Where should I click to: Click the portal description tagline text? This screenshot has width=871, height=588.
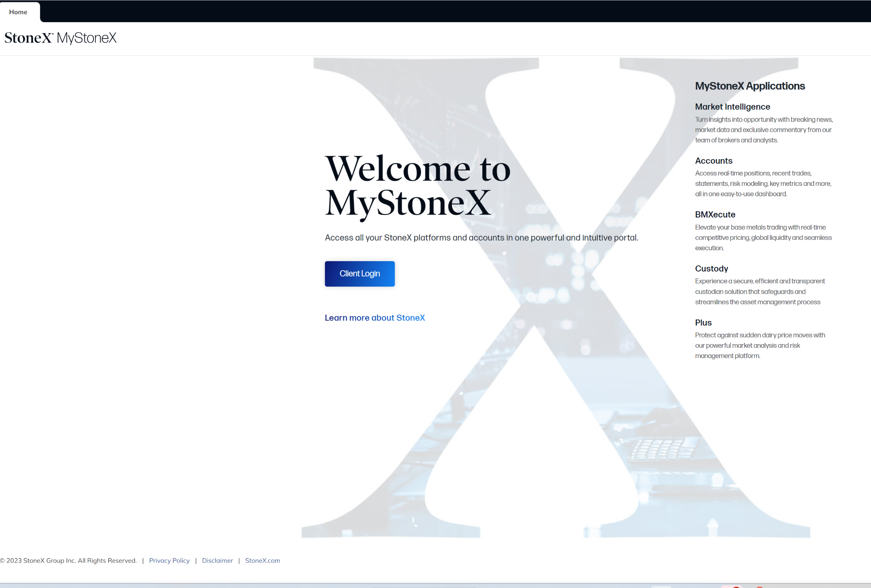(481, 238)
